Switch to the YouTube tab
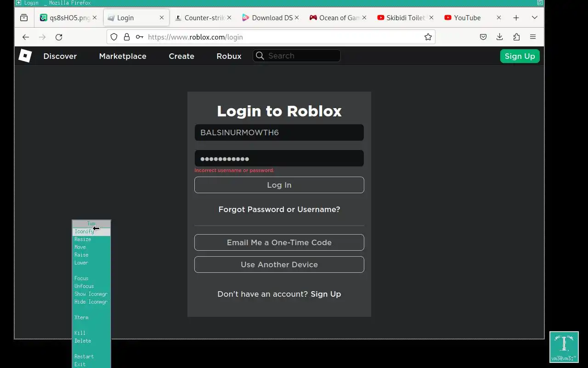The image size is (588, 368). coord(473,18)
